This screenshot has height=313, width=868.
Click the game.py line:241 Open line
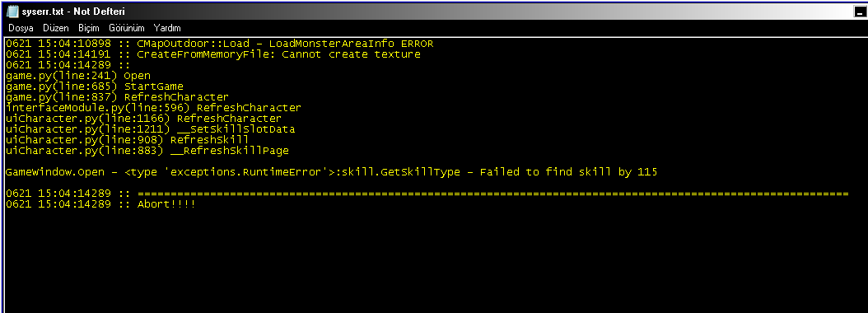coord(78,76)
